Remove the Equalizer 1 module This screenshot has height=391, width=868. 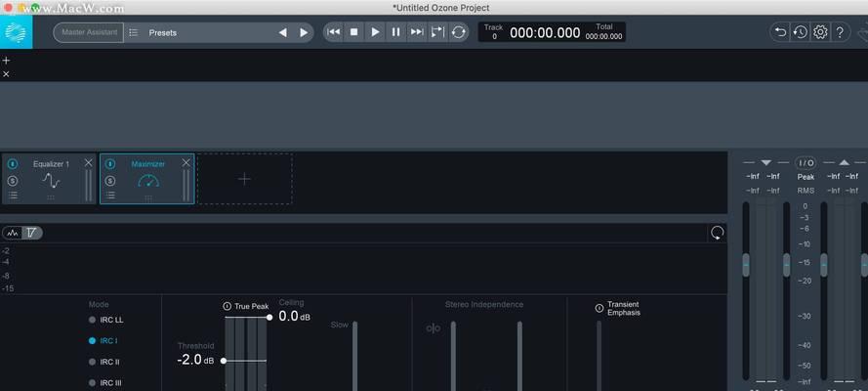(89, 163)
